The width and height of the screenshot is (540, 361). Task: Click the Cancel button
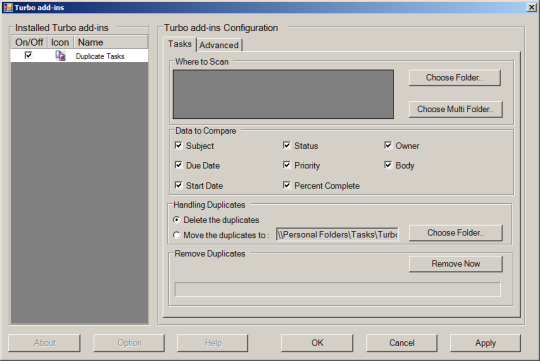click(x=402, y=343)
